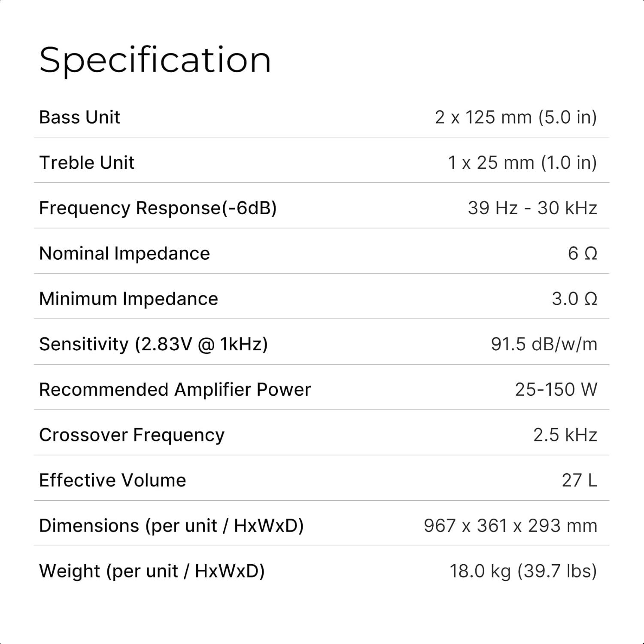Click the Treble Unit label
644x644 pixels.
[x=87, y=163]
